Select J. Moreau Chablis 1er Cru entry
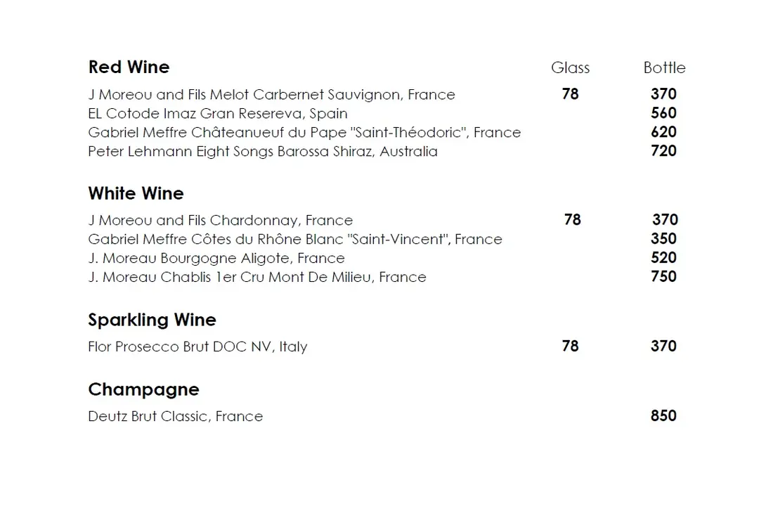This screenshot has width=759, height=532. pos(257,277)
